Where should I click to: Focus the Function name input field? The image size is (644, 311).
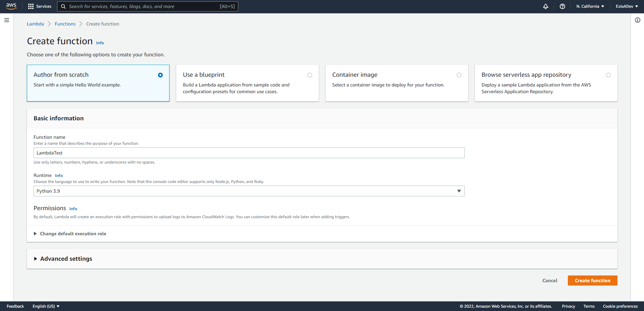click(249, 153)
